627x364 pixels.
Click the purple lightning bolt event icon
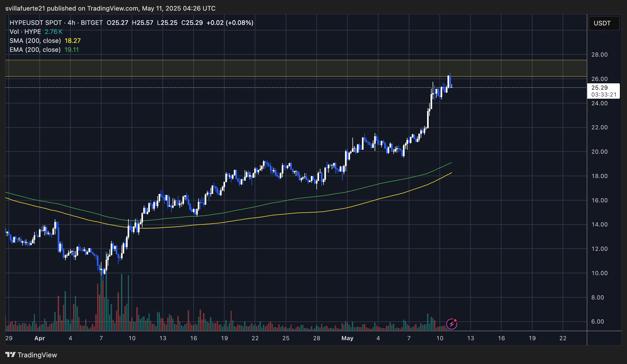tap(451, 324)
